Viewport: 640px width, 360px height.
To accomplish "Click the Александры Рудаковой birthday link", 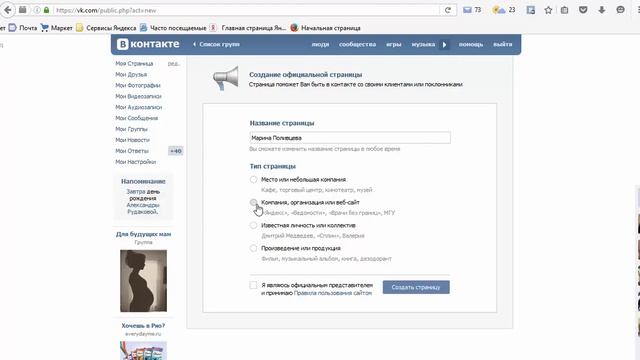I will pos(143,209).
